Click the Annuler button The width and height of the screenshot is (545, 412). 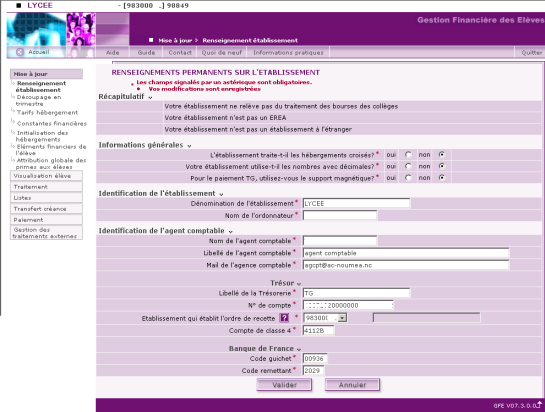click(352, 385)
